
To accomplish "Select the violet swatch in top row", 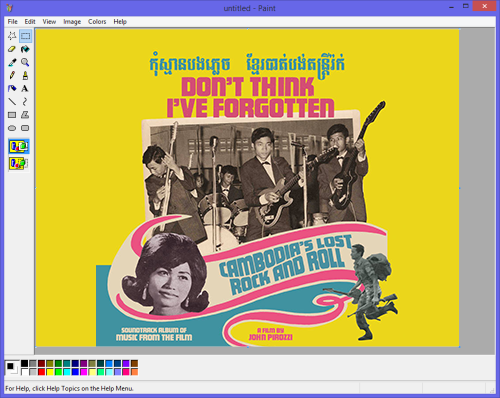I will tap(126, 363).
